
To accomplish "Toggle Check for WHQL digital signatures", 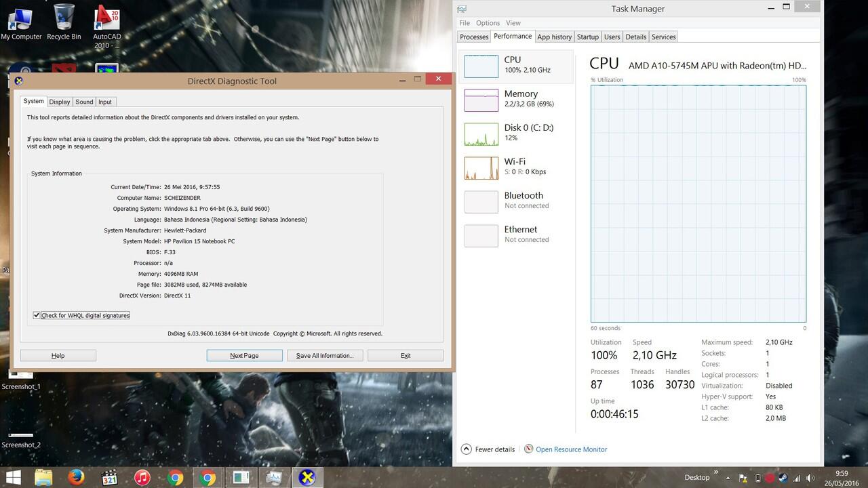I will click(x=37, y=315).
